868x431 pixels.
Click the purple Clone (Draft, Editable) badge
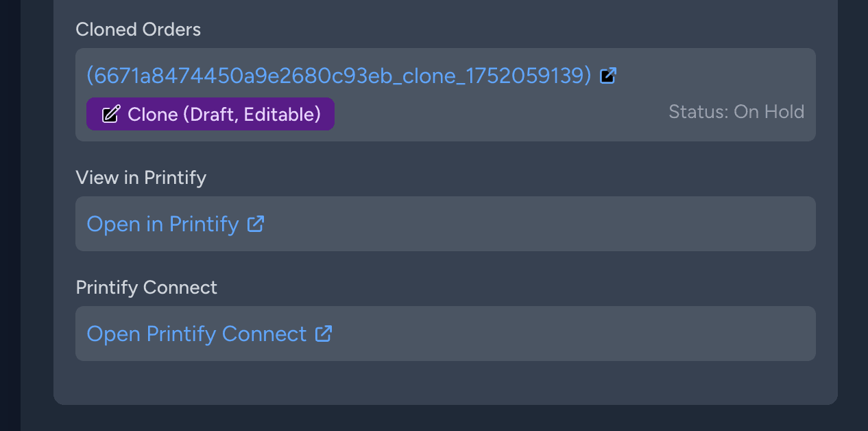click(x=210, y=114)
